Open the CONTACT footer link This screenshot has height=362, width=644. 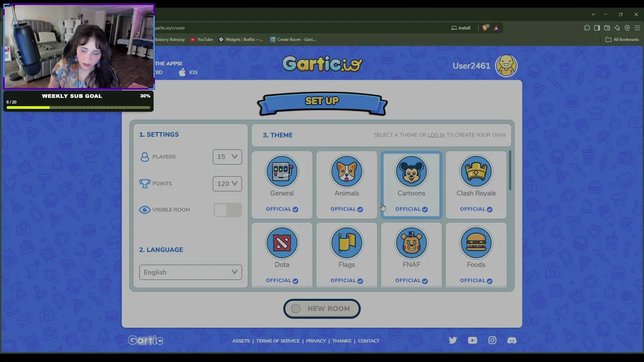(369, 341)
